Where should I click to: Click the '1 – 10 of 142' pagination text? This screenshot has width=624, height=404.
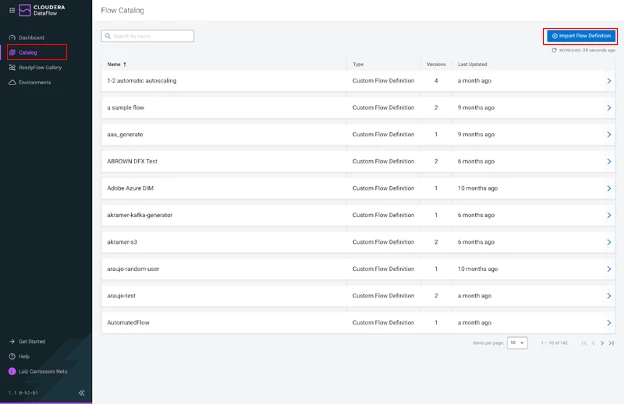[x=554, y=343]
